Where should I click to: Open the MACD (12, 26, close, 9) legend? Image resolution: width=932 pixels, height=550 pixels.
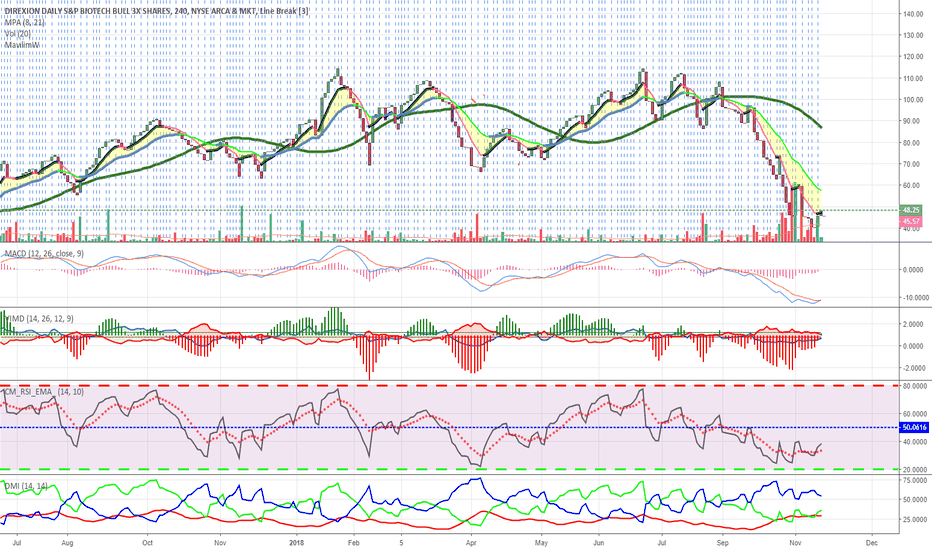pyautogui.click(x=44, y=254)
